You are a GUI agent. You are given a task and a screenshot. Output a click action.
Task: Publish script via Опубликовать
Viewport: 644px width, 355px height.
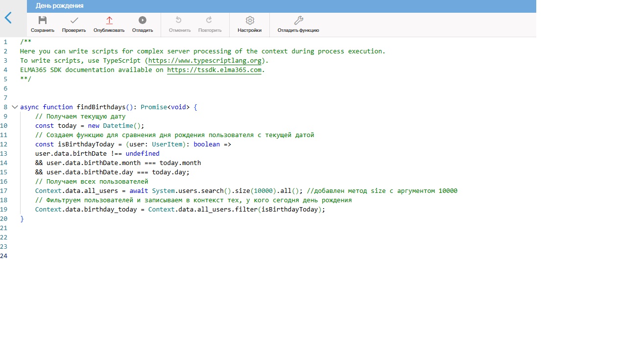point(109,24)
